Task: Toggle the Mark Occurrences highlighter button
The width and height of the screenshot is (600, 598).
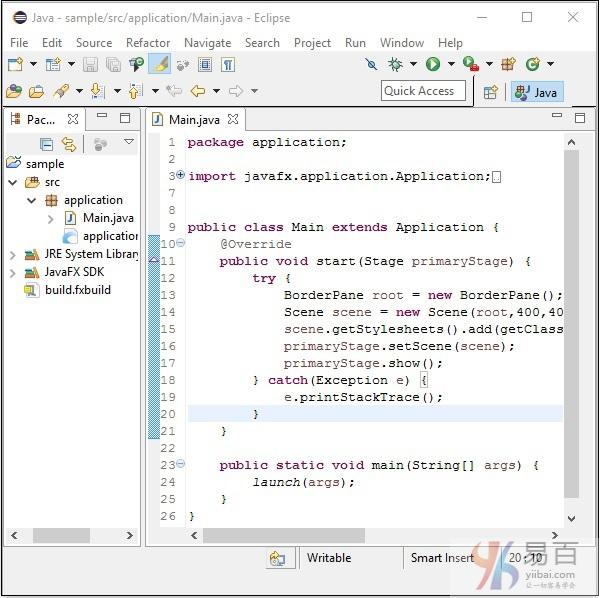Action: pyautogui.click(x=159, y=64)
